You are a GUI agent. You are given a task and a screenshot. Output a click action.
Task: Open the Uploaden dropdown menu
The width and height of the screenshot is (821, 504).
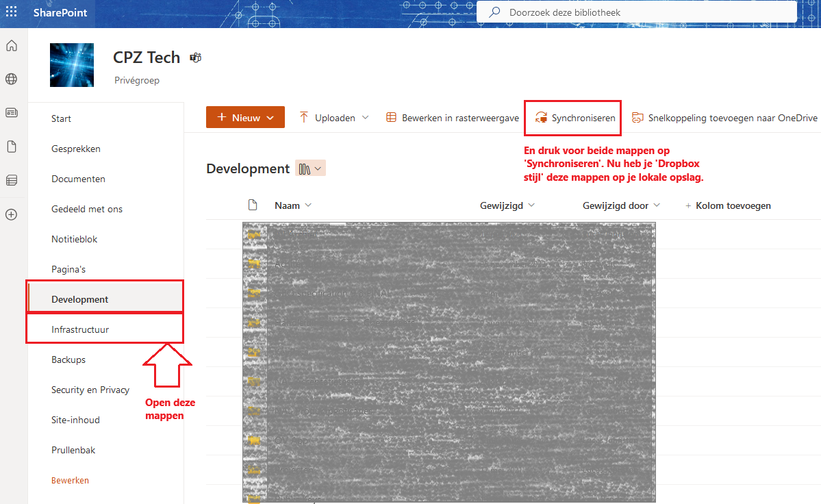(334, 118)
